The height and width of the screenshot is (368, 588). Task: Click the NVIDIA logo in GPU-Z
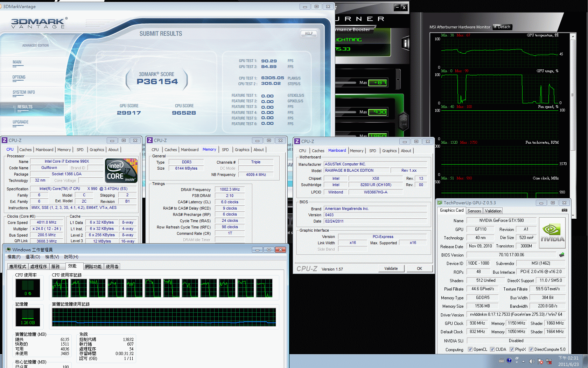point(552,233)
